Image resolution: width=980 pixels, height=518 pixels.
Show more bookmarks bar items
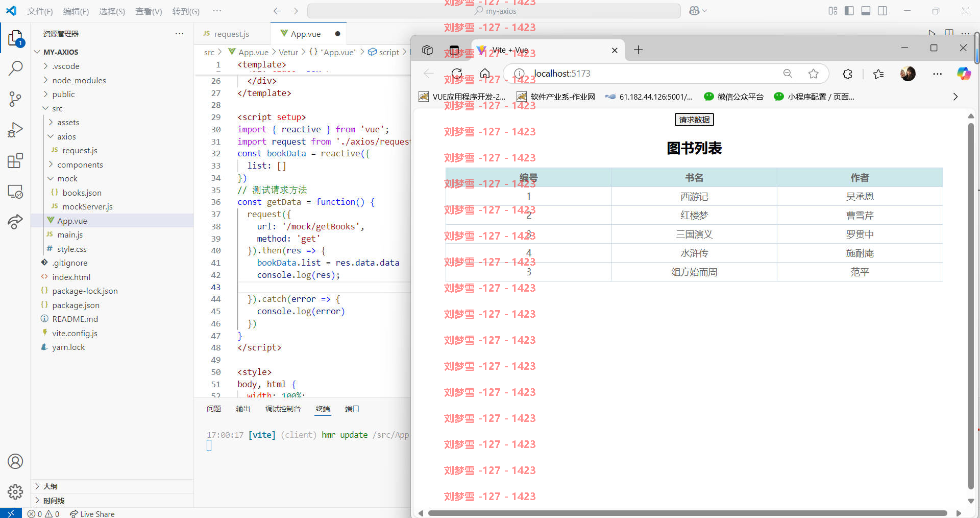955,97
